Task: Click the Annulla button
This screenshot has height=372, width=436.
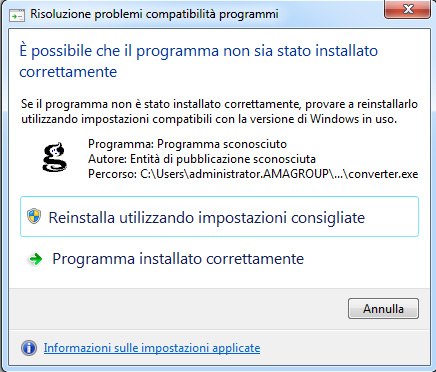Action: pyautogui.click(x=383, y=308)
